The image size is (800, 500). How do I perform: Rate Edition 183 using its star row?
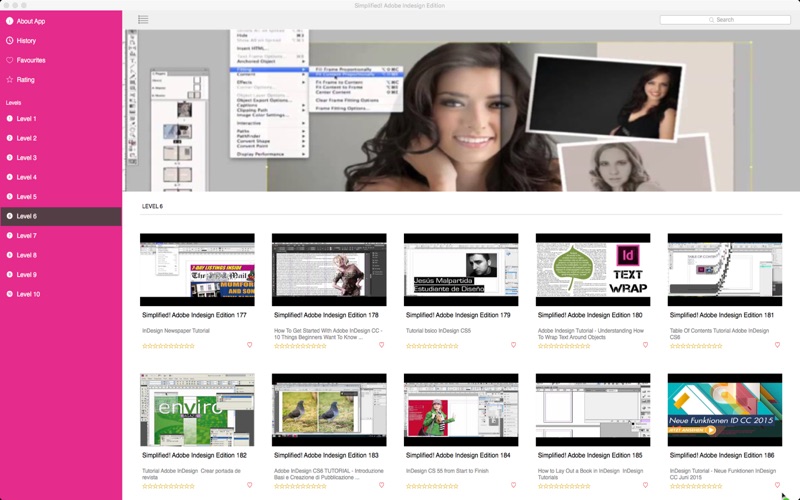[x=300, y=486]
